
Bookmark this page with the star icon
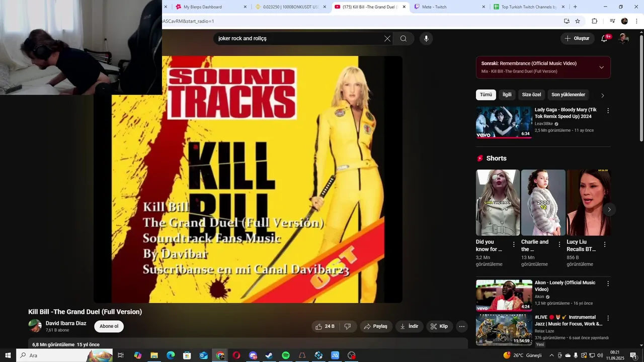click(x=578, y=21)
